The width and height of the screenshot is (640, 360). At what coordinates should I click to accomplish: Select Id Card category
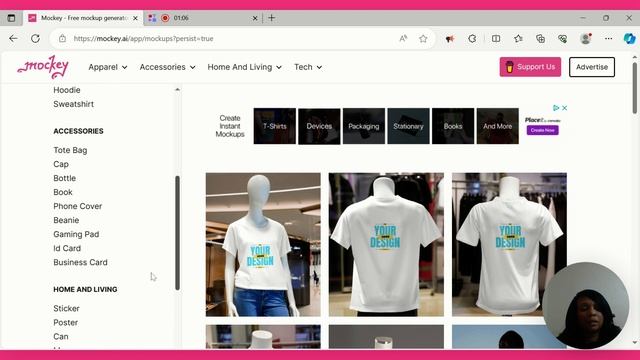tap(67, 248)
